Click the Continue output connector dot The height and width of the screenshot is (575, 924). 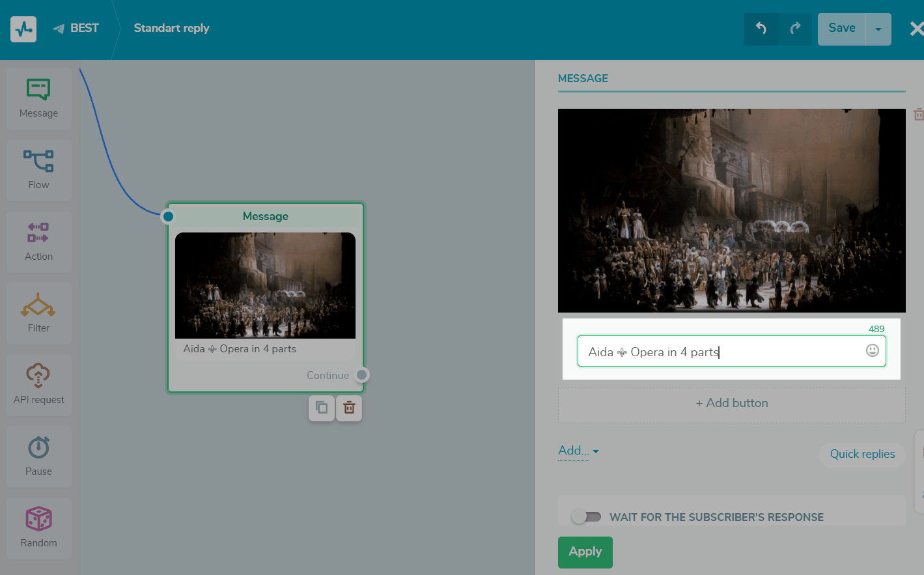362,375
